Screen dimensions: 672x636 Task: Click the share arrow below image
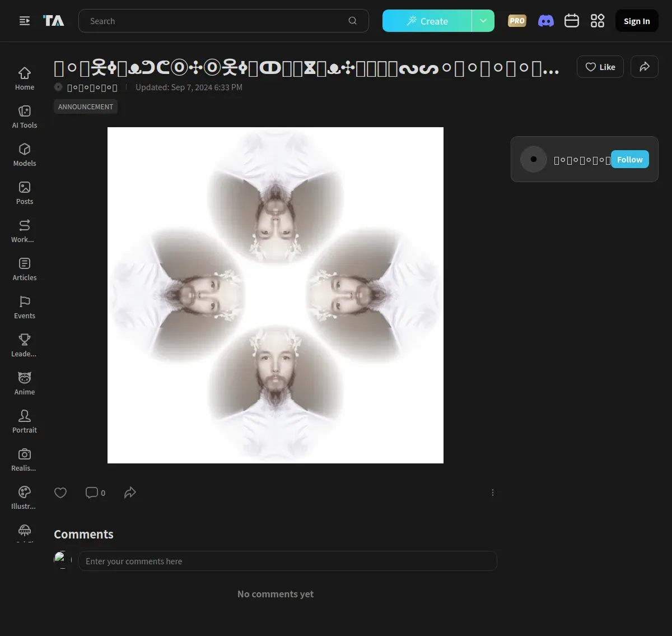coord(130,493)
